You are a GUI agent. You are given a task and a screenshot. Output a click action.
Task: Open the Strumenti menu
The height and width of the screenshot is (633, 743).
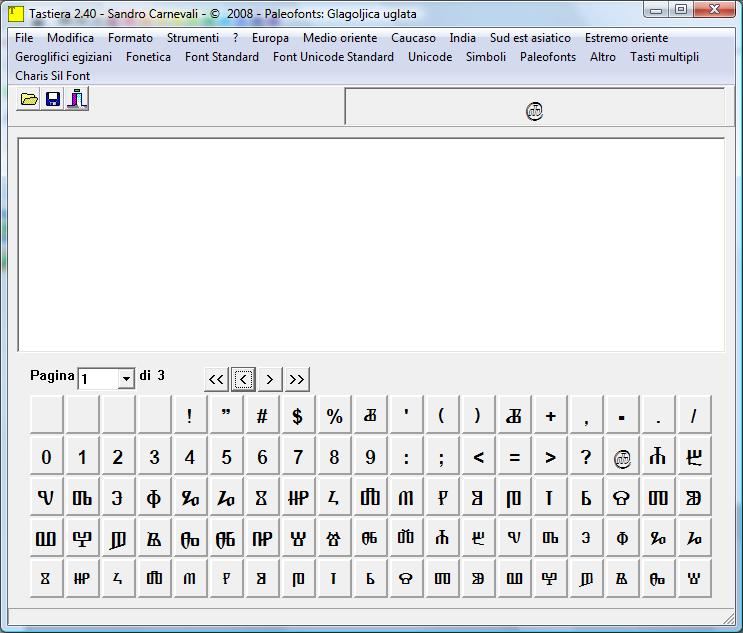[193, 38]
